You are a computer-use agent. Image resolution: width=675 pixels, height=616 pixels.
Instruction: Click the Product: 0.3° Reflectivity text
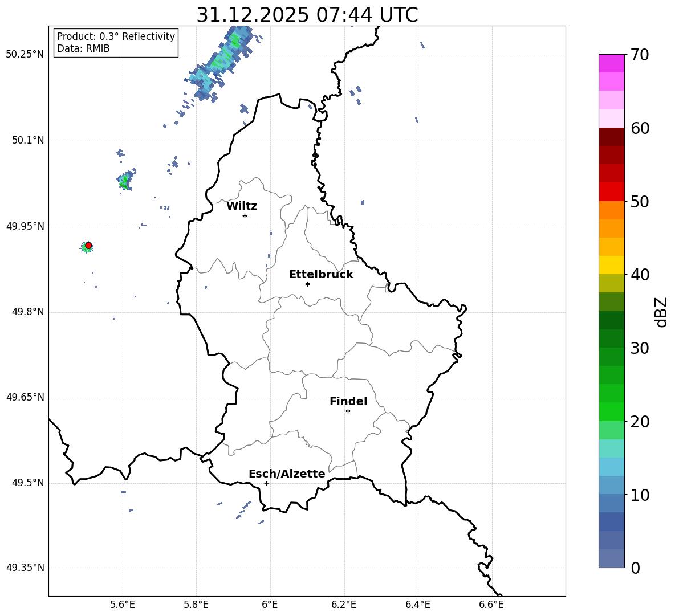116,36
